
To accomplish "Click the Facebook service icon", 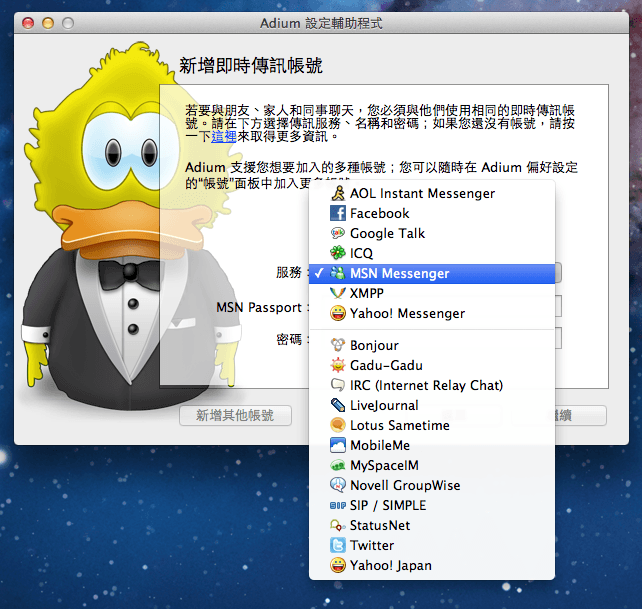I will point(338,213).
